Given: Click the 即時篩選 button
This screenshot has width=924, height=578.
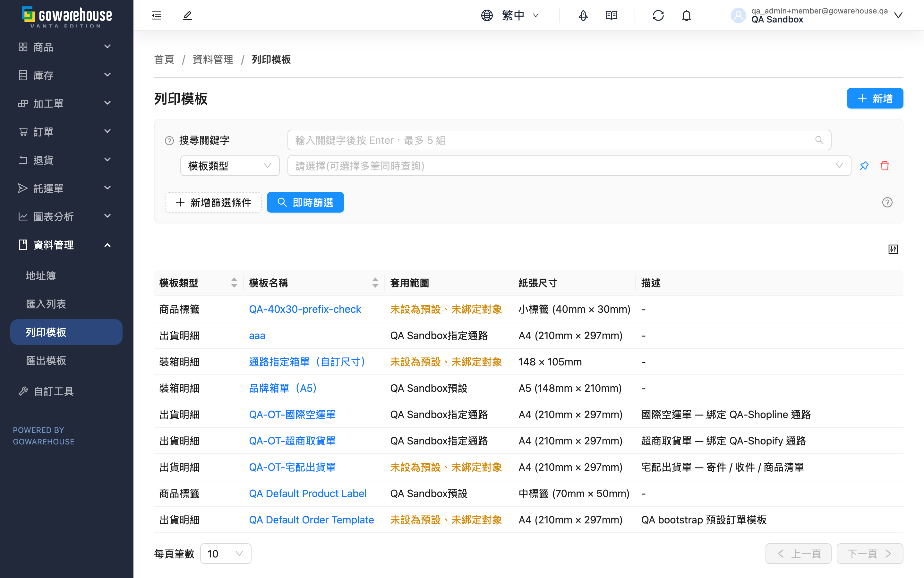Looking at the screenshot, I should tap(305, 202).
